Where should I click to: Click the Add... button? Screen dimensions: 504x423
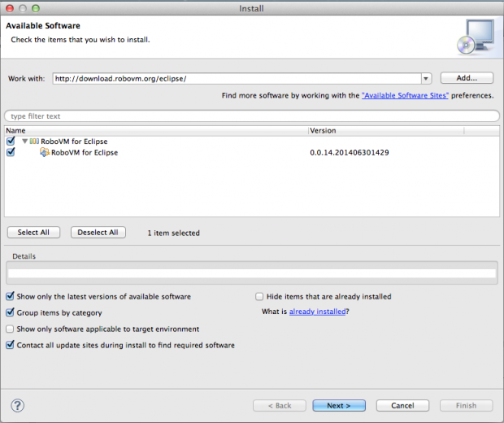coord(467,78)
